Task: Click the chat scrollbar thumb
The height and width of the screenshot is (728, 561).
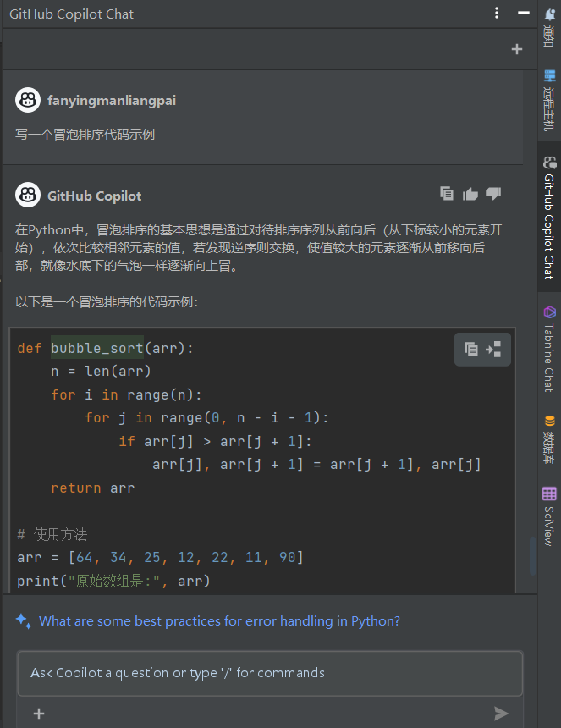Action: point(533,556)
